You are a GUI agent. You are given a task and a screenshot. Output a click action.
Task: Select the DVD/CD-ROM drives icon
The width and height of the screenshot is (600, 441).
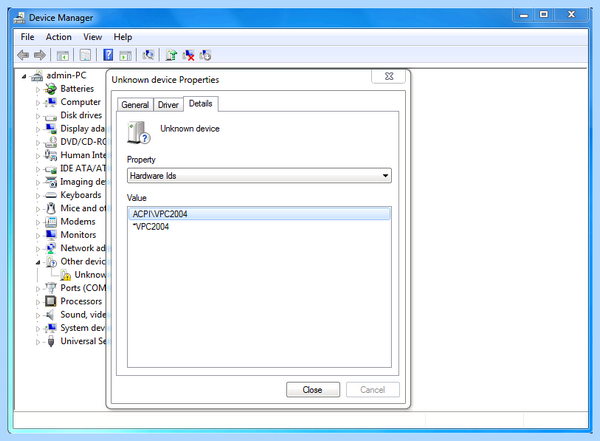click(51, 142)
